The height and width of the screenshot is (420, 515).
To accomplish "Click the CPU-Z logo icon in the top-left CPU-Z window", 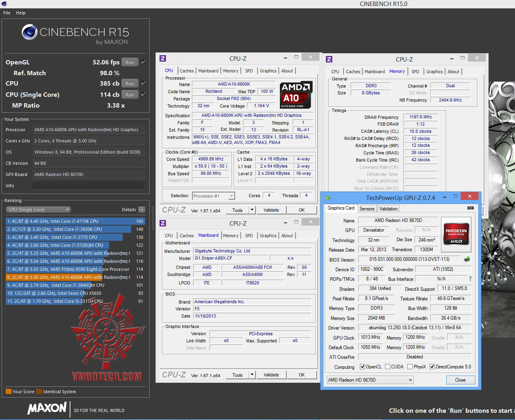I will point(163,58).
